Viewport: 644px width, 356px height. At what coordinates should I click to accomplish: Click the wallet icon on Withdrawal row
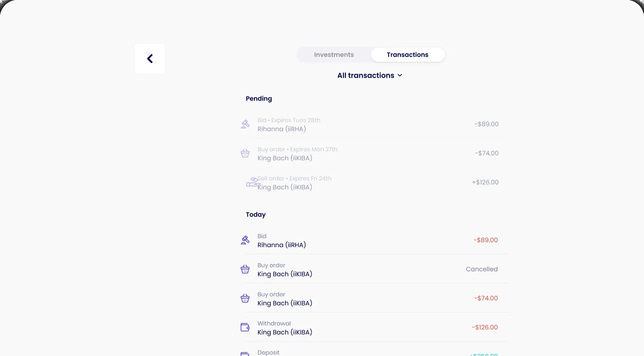tap(245, 327)
